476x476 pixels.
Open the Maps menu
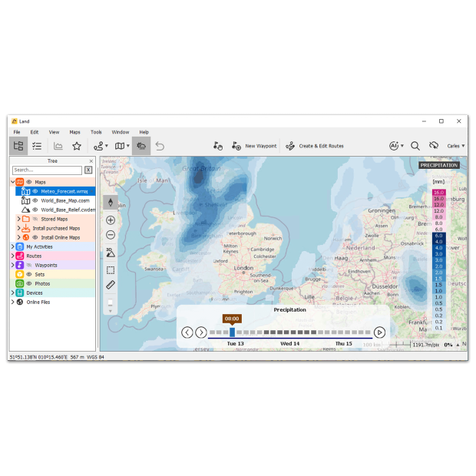tap(74, 132)
